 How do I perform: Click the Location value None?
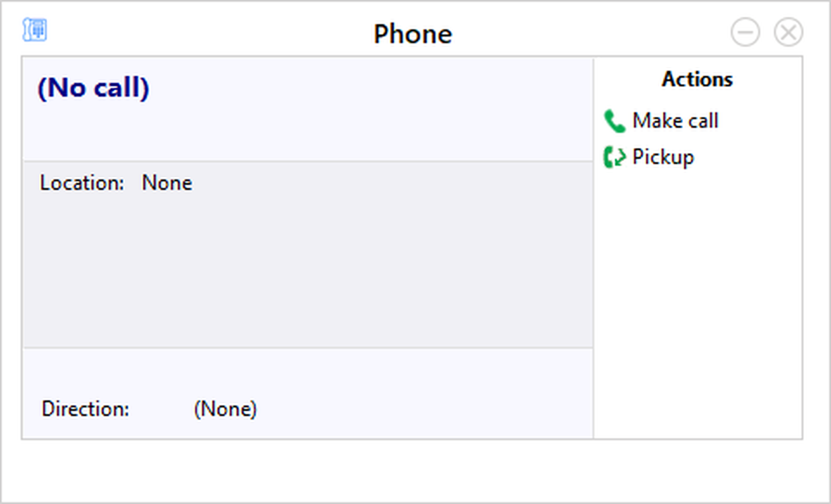[x=167, y=183]
